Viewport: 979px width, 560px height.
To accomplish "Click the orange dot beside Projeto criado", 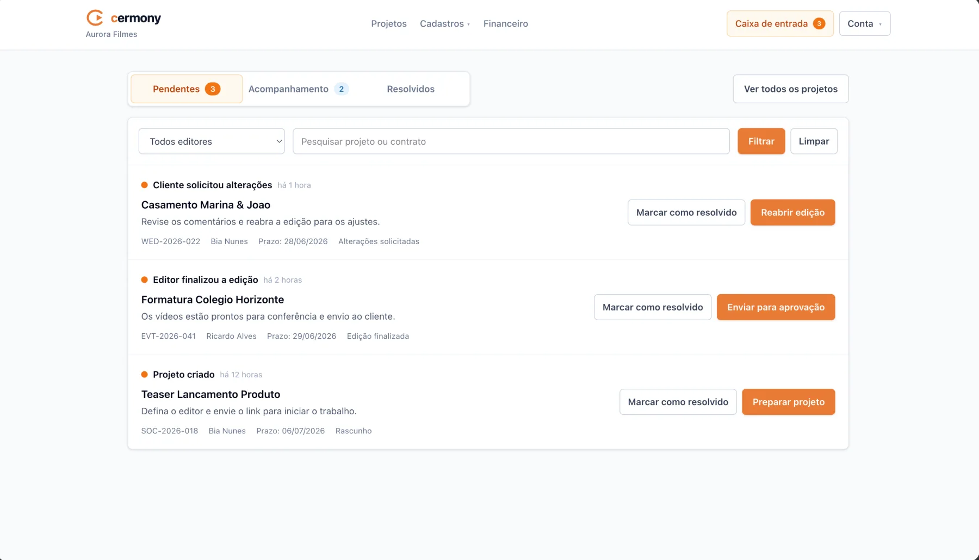I will [x=145, y=375].
